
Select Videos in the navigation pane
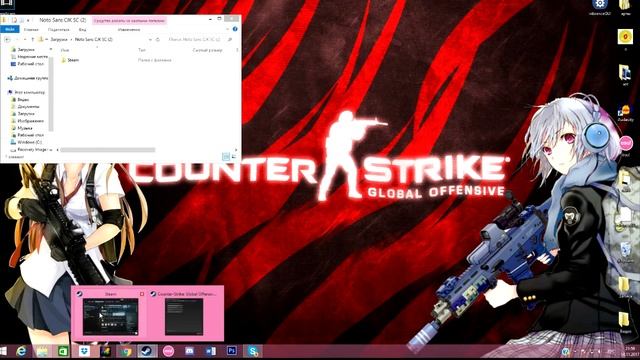(20, 100)
